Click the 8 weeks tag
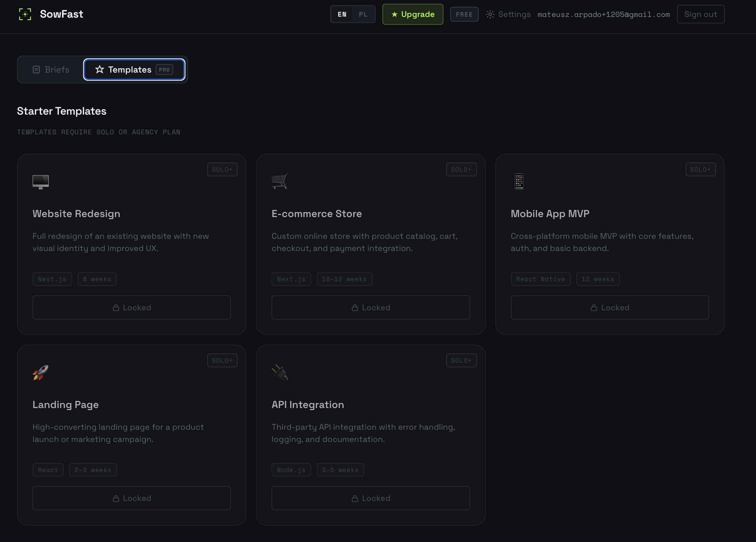Image resolution: width=756 pixels, height=542 pixels. click(97, 279)
